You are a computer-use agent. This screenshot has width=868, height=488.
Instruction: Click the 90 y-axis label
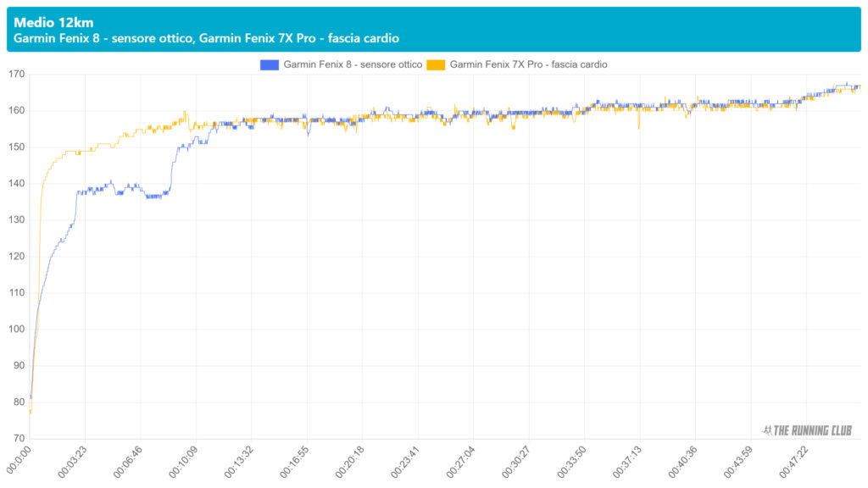[x=19, y=366]
